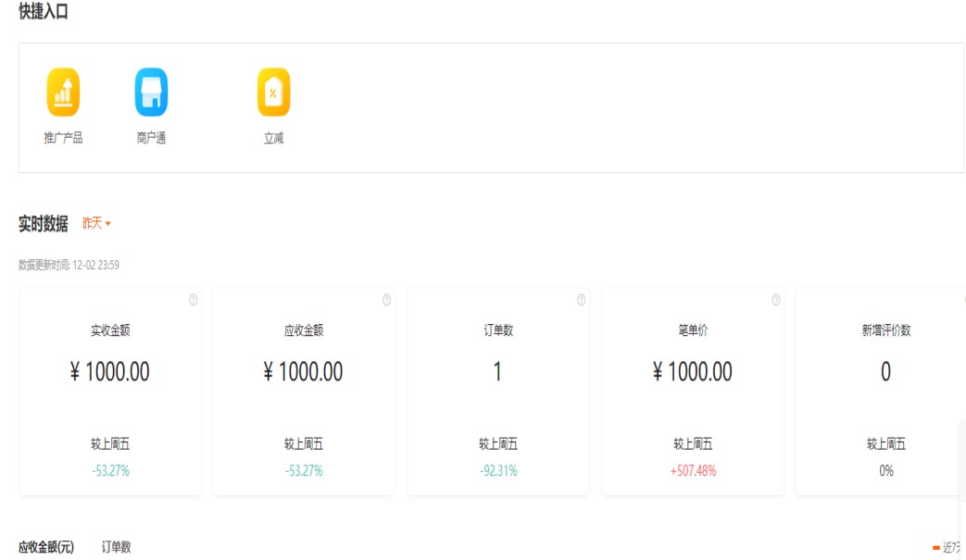The image size is (966, 560).
Task: Click help icon on 应收金额 card
Action: pyautogui.click(x=386, y=300)
